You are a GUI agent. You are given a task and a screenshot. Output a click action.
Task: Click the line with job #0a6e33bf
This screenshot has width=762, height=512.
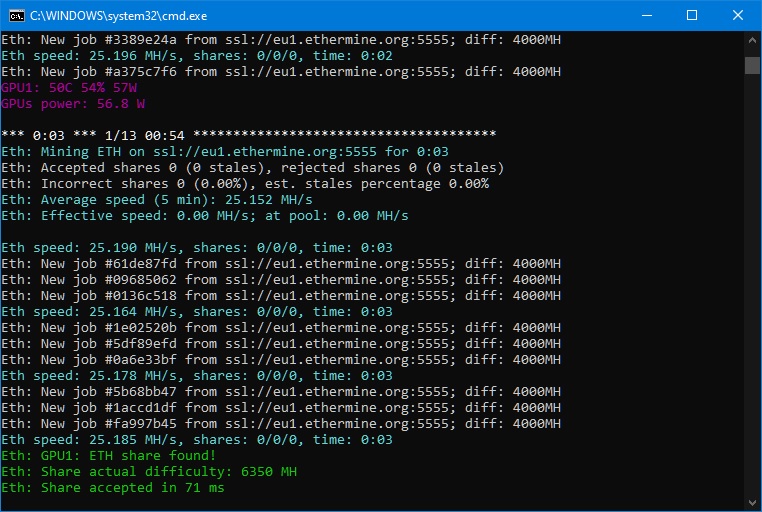281,360
